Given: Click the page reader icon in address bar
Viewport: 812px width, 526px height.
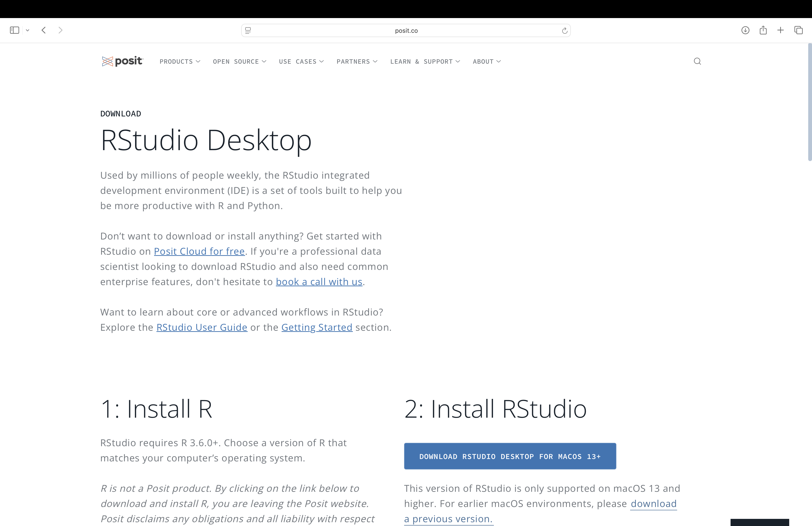Looking at the screenshot, I should tap(248, 30).
